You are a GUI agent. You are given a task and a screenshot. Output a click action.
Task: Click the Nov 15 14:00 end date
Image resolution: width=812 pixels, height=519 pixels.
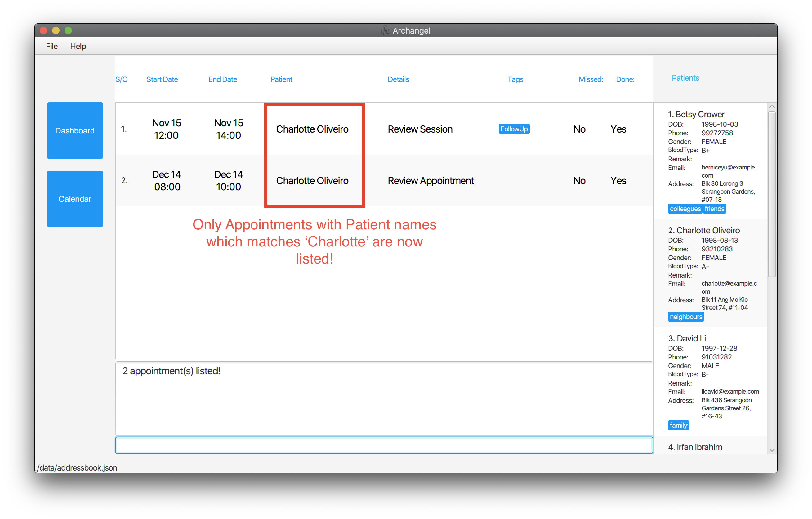pos(228,129)
